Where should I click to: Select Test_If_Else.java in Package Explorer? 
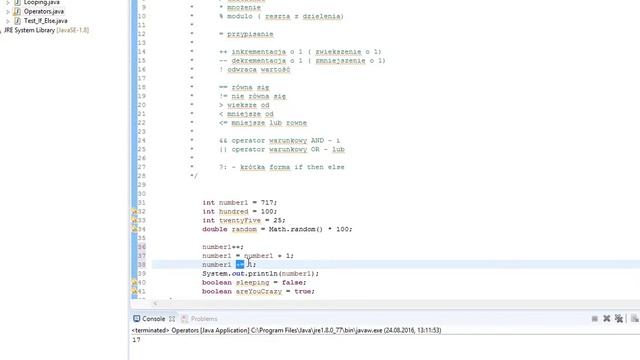click(46, 20)
